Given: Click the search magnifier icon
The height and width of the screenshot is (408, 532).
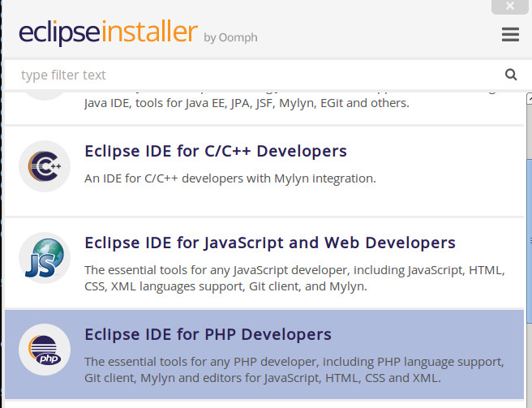Looking at the screenshot, I should (511, 75).
